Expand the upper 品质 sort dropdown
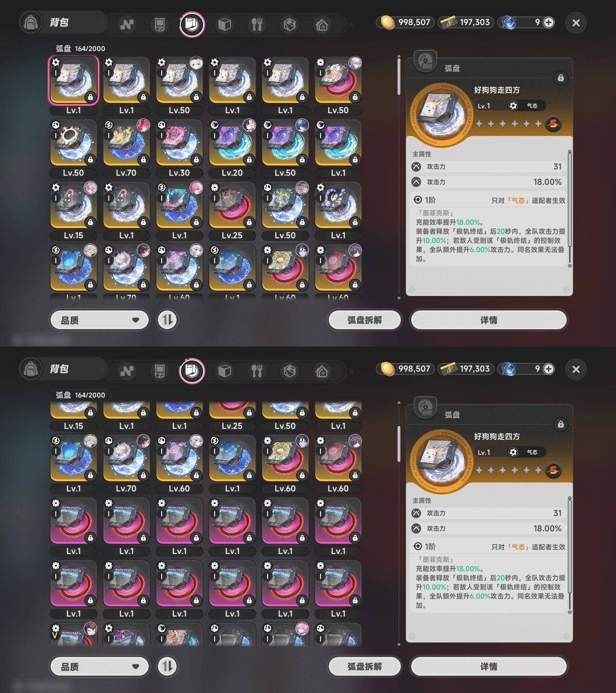This screenshot has height=693, width=616. point(99,320)
